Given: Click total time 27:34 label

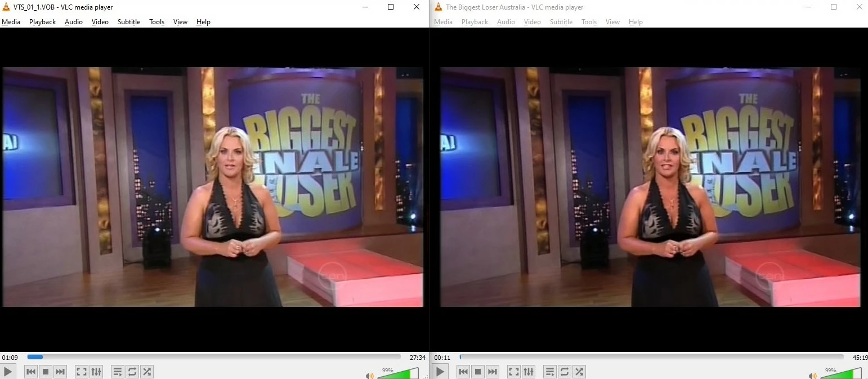Looking at the screenshot, I should [417, 357].
